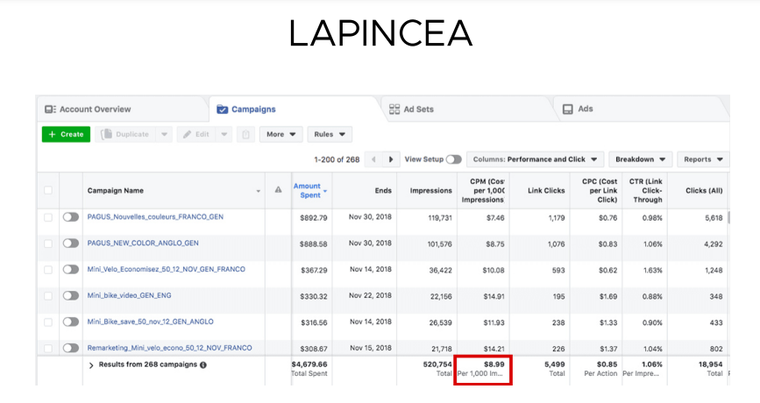Image resolution: width=760 pixels, height=403 pixels.
Task: Open the Reports dropdown
Action: point(703,160)
